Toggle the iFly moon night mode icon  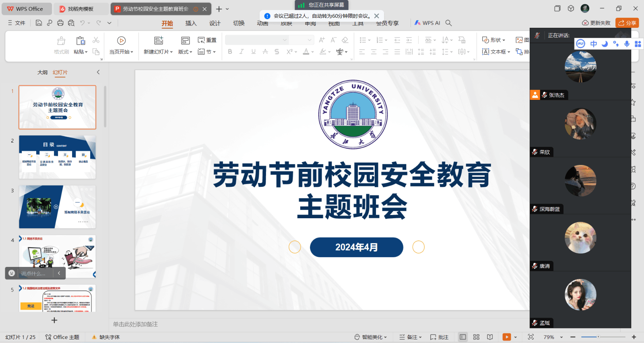pos(605,44)
